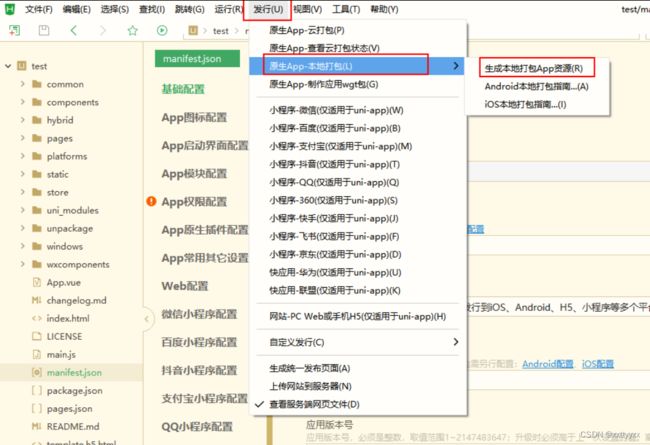
Task: Click test in the breadcrumb path
Action: point(221,31)
